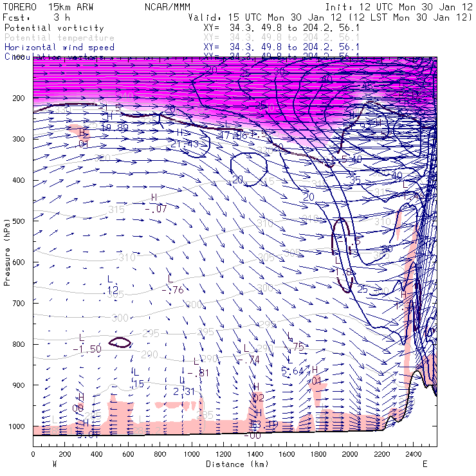Click the 'Horizontal wind speed' legend label
476x476 pixels.
click(59, 48)
